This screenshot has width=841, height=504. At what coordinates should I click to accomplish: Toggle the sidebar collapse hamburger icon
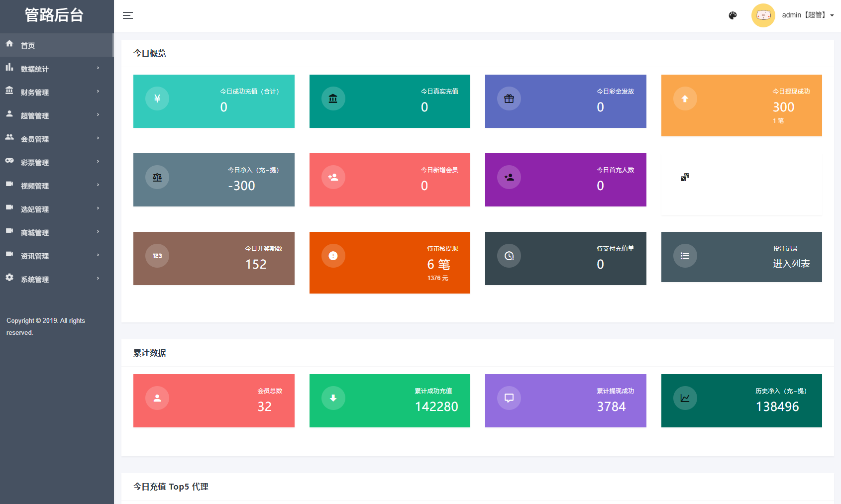pyautogui.click(x=128, y=15)
